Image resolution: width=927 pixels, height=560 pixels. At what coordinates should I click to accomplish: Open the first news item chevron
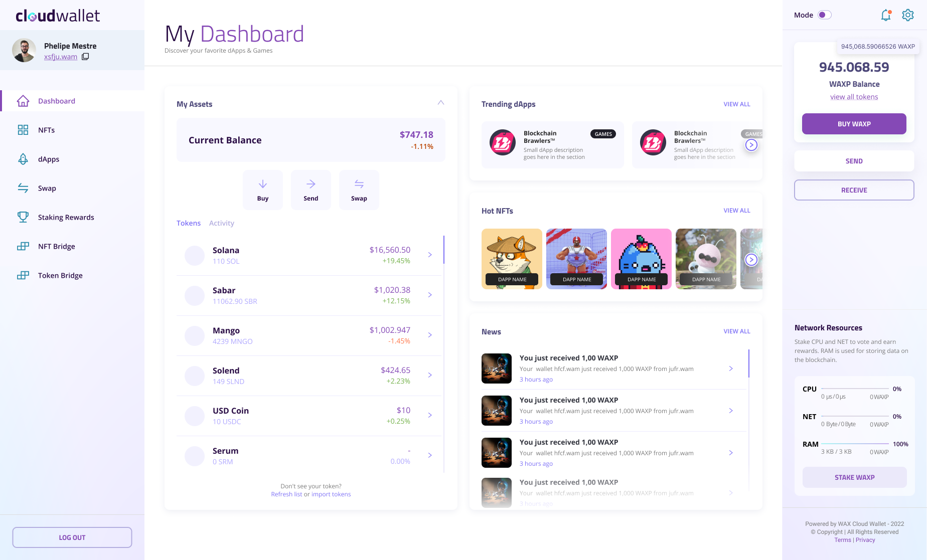731,368
